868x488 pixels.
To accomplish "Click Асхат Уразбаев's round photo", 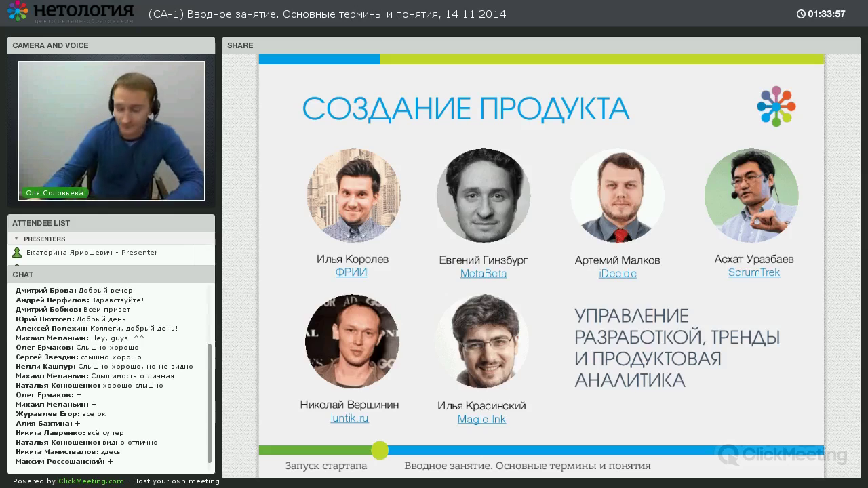I will click(x=751, y=195).
